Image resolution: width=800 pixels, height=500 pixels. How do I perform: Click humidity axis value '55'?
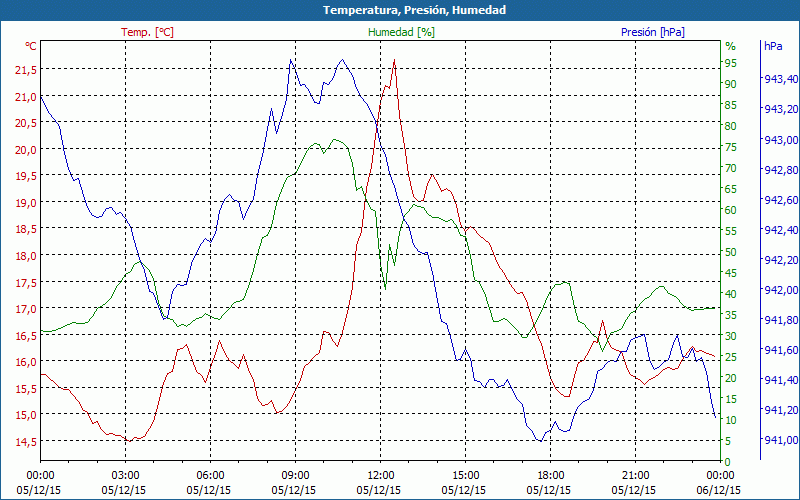pyautogui.click(x=731, y=231)
